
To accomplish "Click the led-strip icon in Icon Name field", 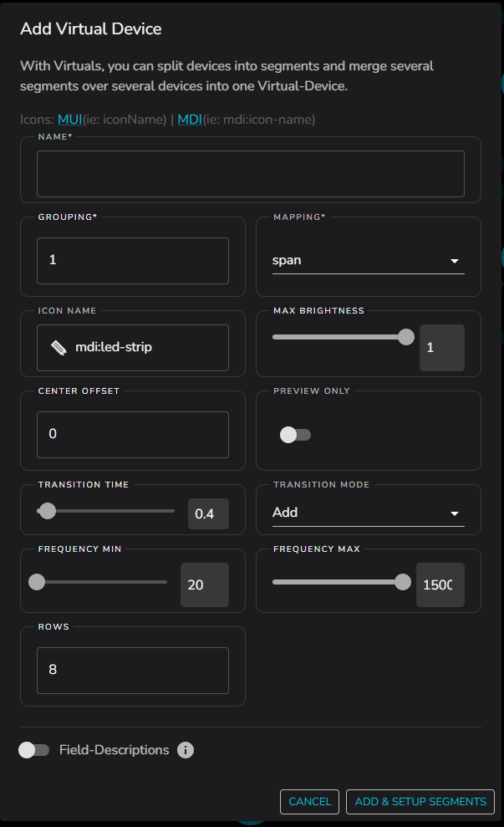I will [59, 348].
